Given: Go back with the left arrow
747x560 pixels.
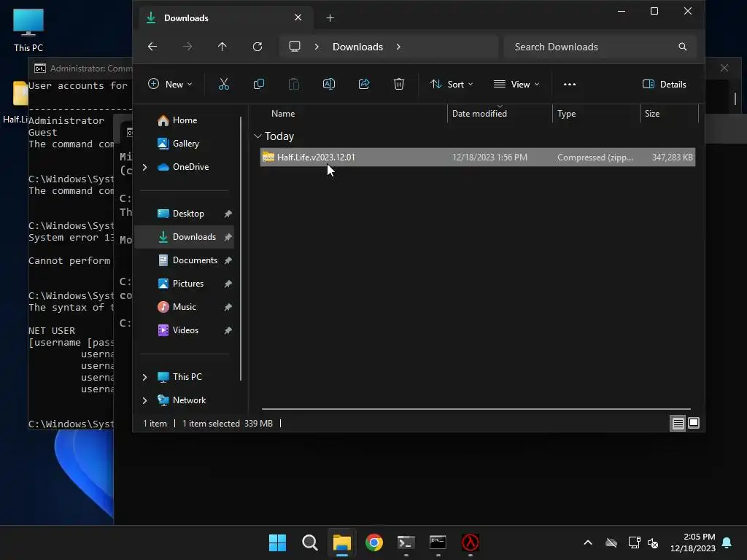Looking at the screenshot, I should pos(152,47).
